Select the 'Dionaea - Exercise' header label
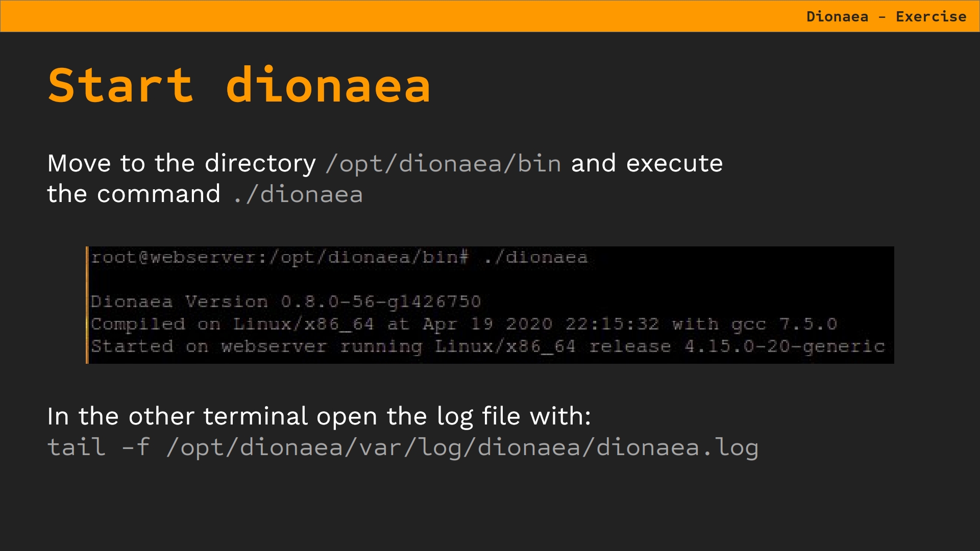 [886, 16]
